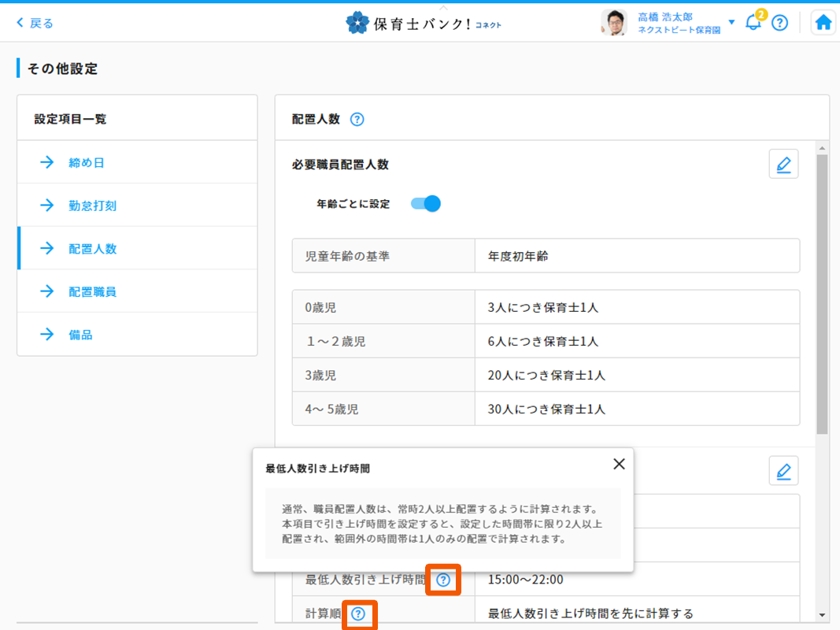This screenshot has height=630, width=840.
Task: Click help icon beside 計算順
Action: coord(358,614)
